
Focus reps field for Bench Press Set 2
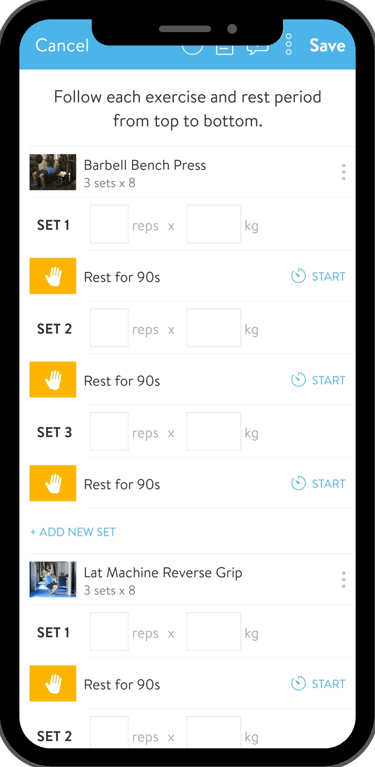[x=110, y=328]
